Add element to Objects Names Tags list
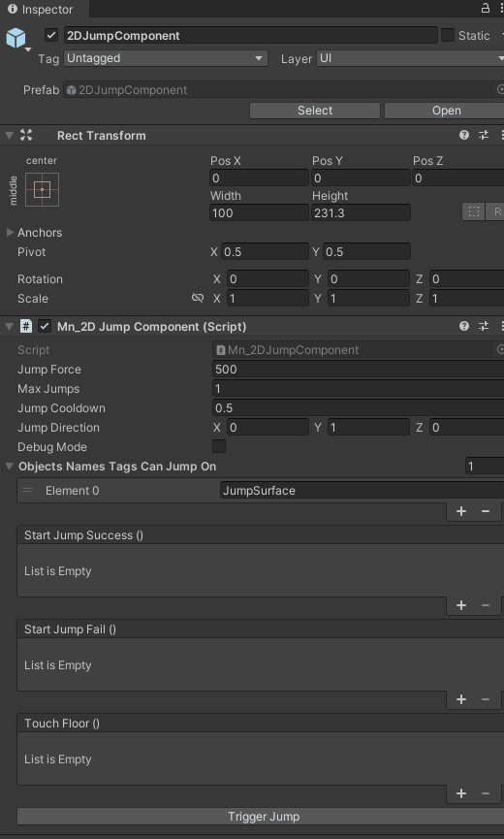 click(460, 511)
